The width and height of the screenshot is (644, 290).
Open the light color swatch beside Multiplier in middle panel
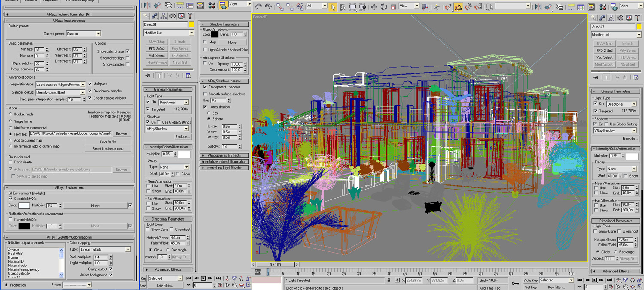click(184, 154)
